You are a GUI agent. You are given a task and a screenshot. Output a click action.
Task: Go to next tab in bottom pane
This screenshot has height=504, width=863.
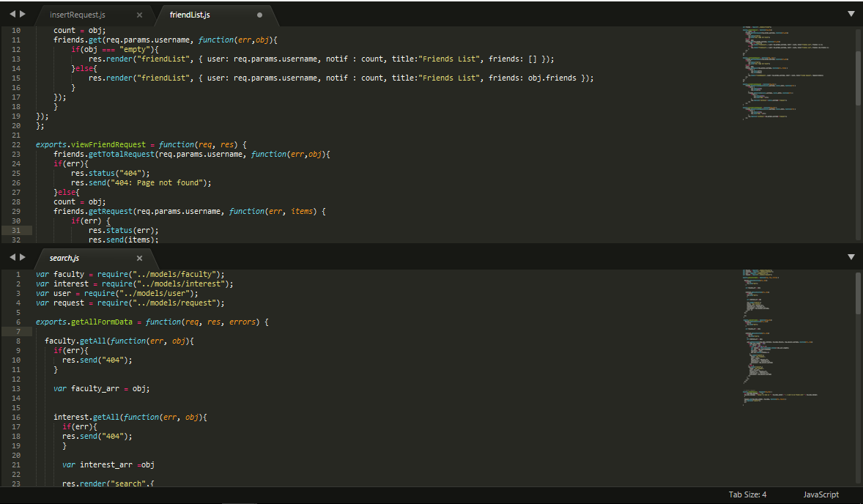[23, 257]
